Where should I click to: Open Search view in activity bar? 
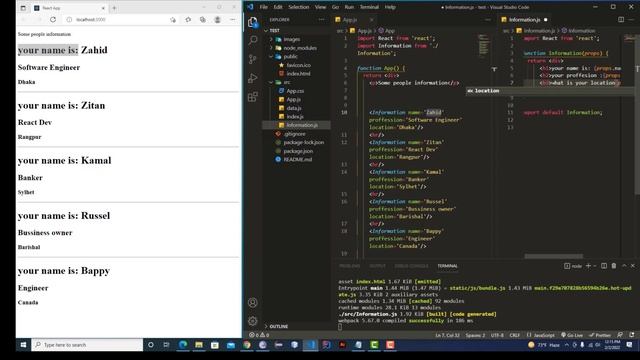(253, 40)
